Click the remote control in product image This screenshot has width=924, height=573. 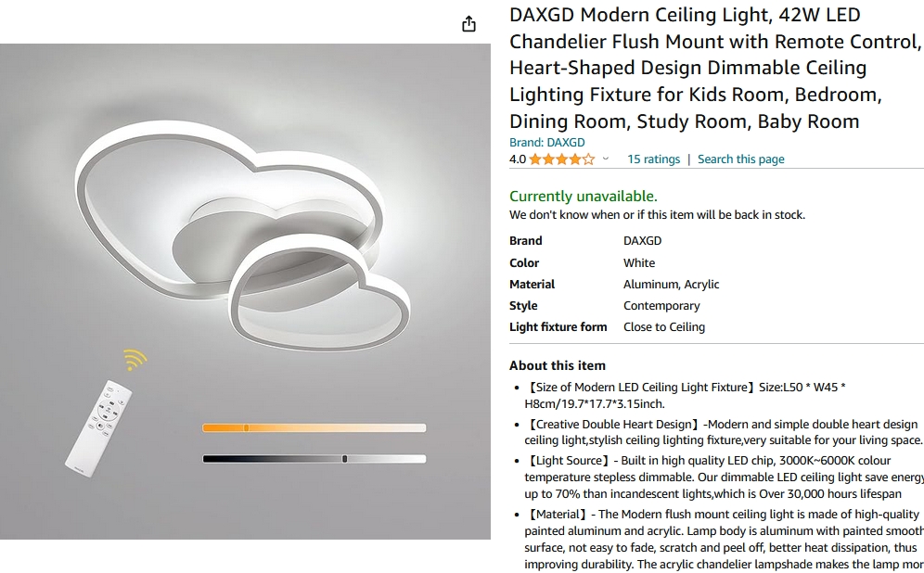coord(97,428)
